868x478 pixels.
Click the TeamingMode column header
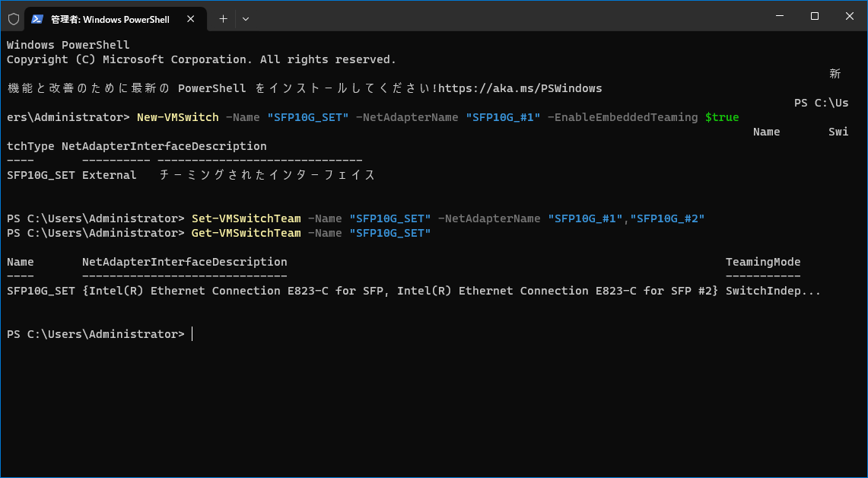(763, 262)
